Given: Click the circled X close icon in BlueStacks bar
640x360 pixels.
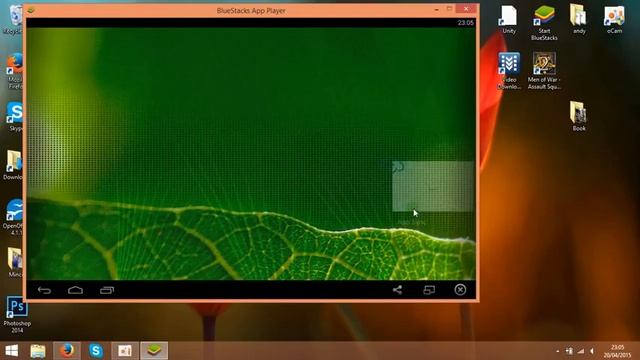Looking at the screenshot, I should click(x=460, y=289).
